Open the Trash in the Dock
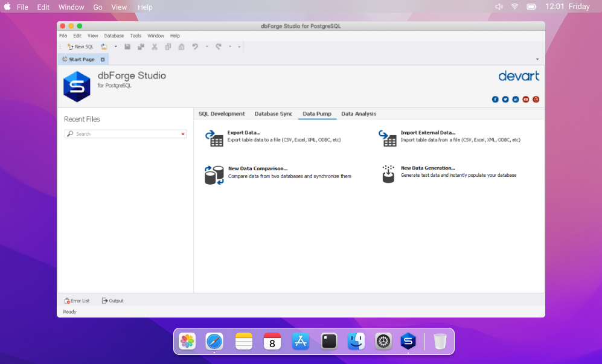Image resolution: width=602 pixels, height=364 pixels. 440,341
